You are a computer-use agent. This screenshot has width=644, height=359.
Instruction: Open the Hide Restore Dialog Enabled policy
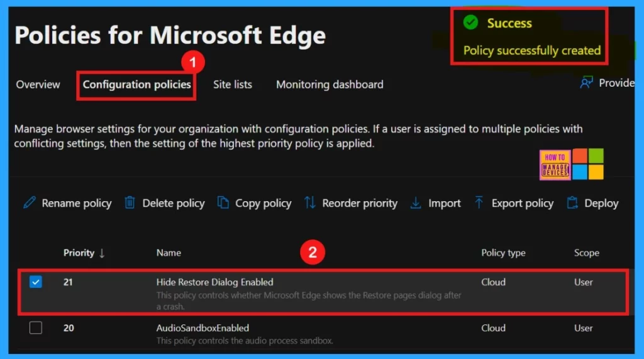click(215, 282)
